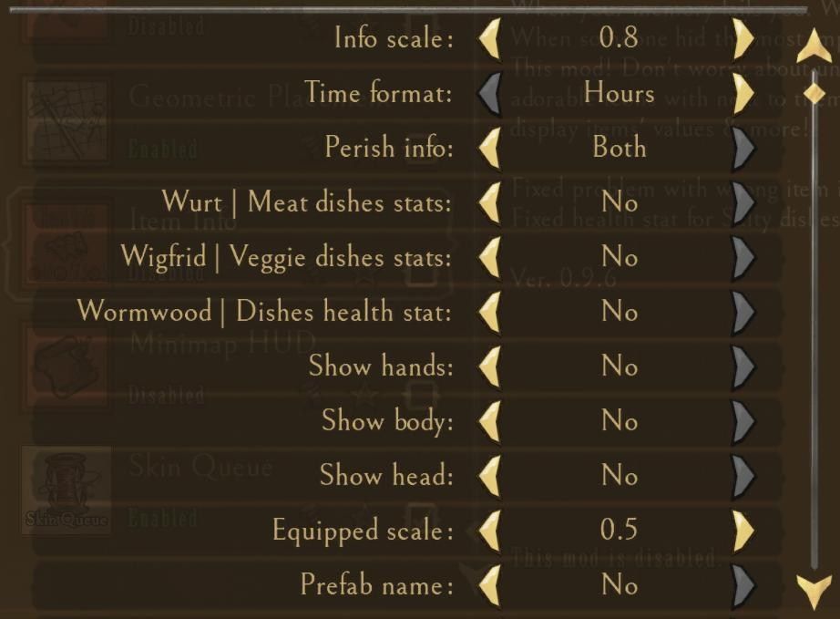Click the right arrow for Time format
Image resolution: width=840 pixels, height=619 pixels.
click(743, 93)
